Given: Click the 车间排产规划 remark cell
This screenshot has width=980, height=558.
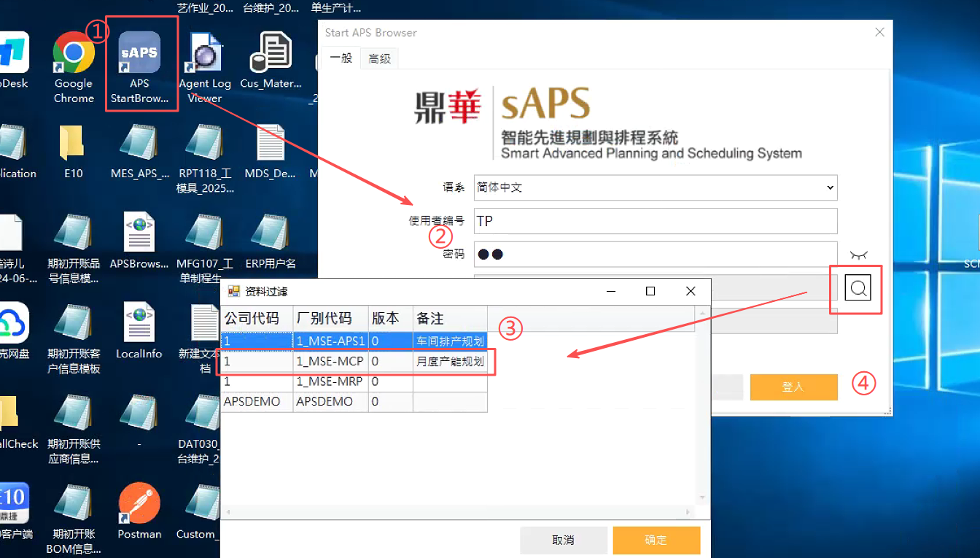Looking at the screenshot, I should pyautogui.click(x=450, y=341).
